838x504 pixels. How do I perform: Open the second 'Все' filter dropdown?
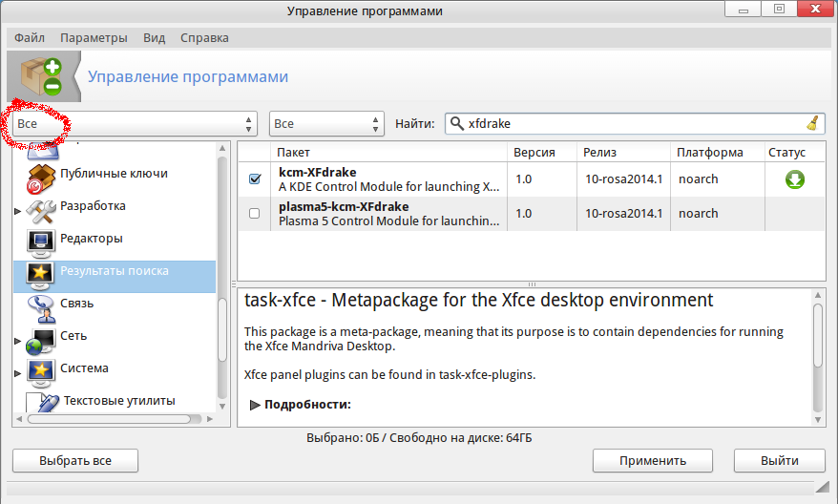[325, 124]
